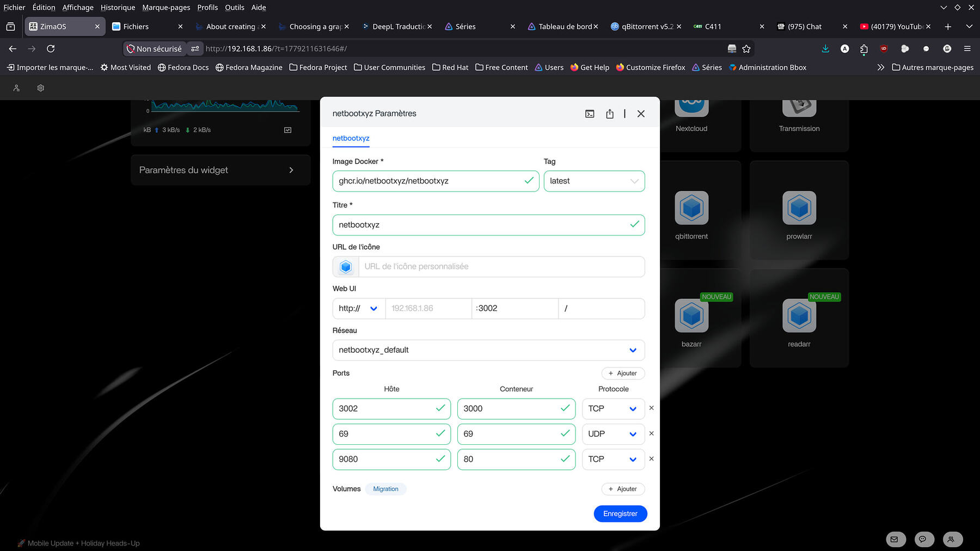Edit host port 9080 field

[x=391, y=459]
